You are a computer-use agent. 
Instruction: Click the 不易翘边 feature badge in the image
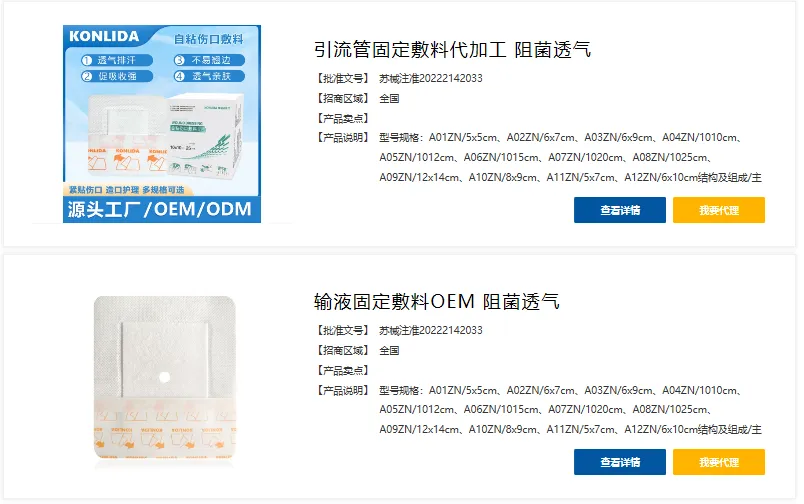[209, 60]
